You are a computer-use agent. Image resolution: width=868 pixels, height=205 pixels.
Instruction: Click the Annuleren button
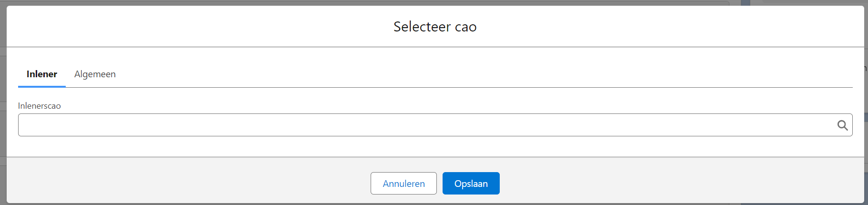tap(404, 184)
